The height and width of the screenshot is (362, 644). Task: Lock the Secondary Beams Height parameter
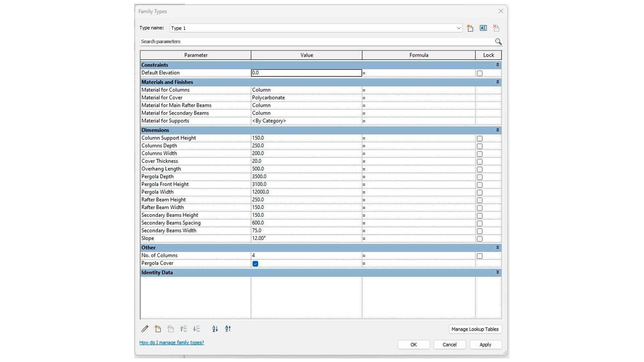tap(480, 216)
